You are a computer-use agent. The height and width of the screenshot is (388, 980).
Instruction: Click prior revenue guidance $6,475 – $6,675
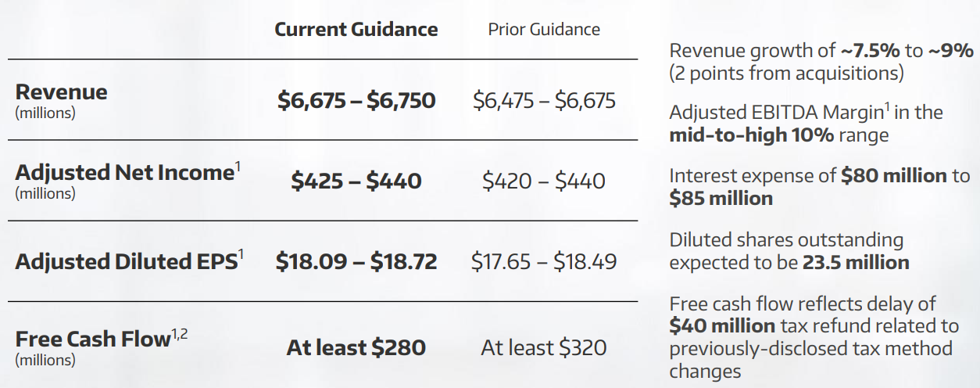coord(544,101)
